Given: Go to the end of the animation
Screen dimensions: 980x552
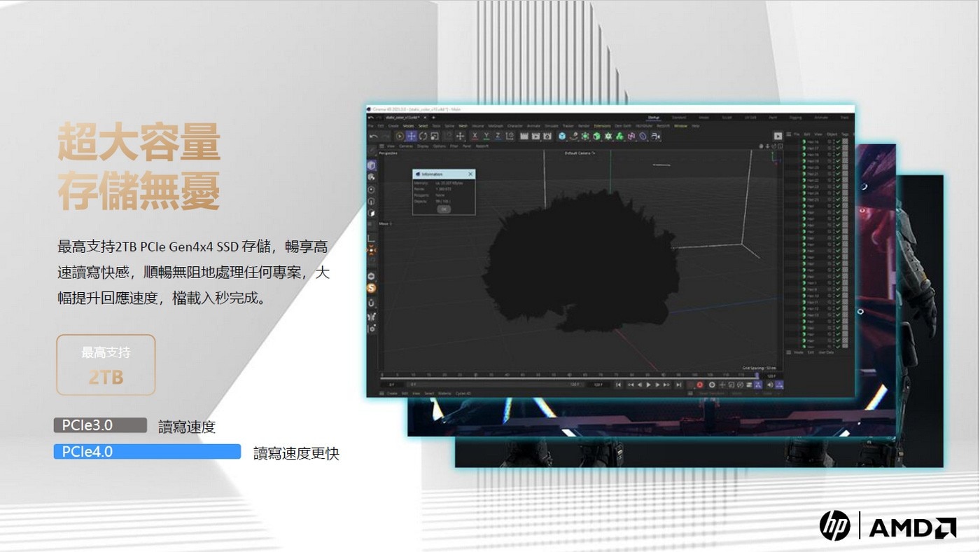Looking at the screenshot, I should tap(678, 385).
